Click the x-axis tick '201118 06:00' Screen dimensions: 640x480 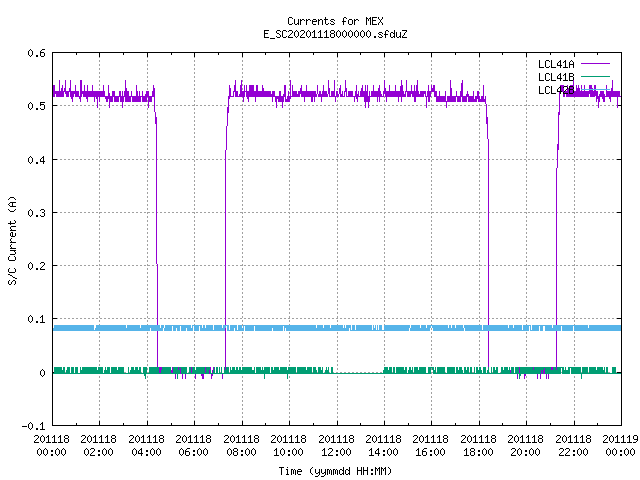[193, 446]
